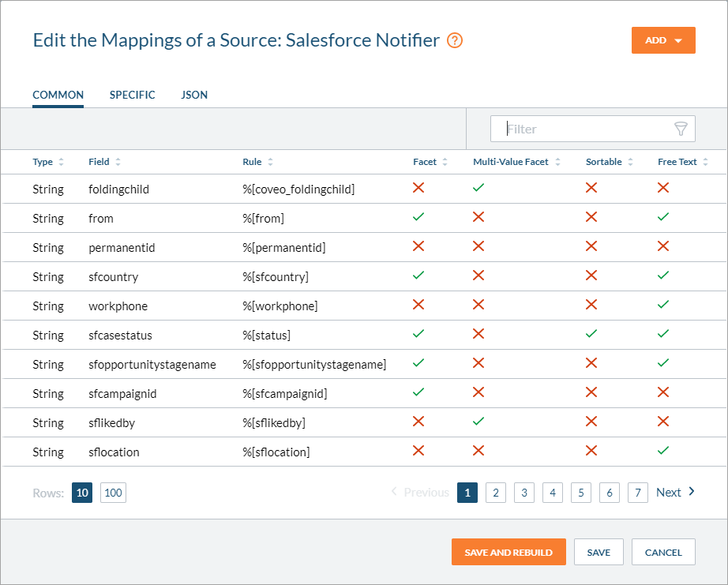Go to page 3

[x=524, y=493]
